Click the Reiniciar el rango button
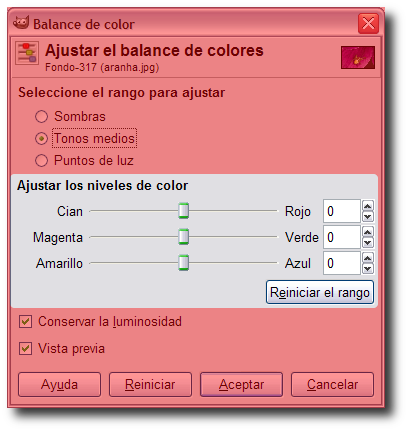The image size is (408, 431). (320, 292)
